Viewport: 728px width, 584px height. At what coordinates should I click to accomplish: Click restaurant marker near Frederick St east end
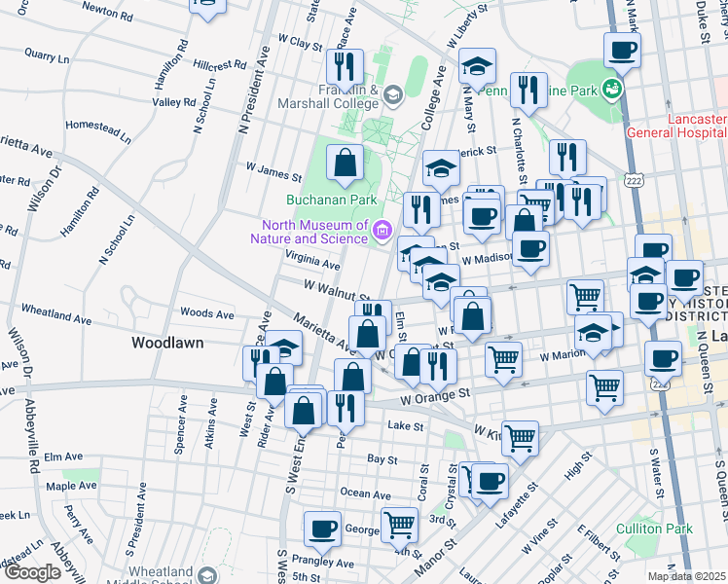tap(567, 159)
